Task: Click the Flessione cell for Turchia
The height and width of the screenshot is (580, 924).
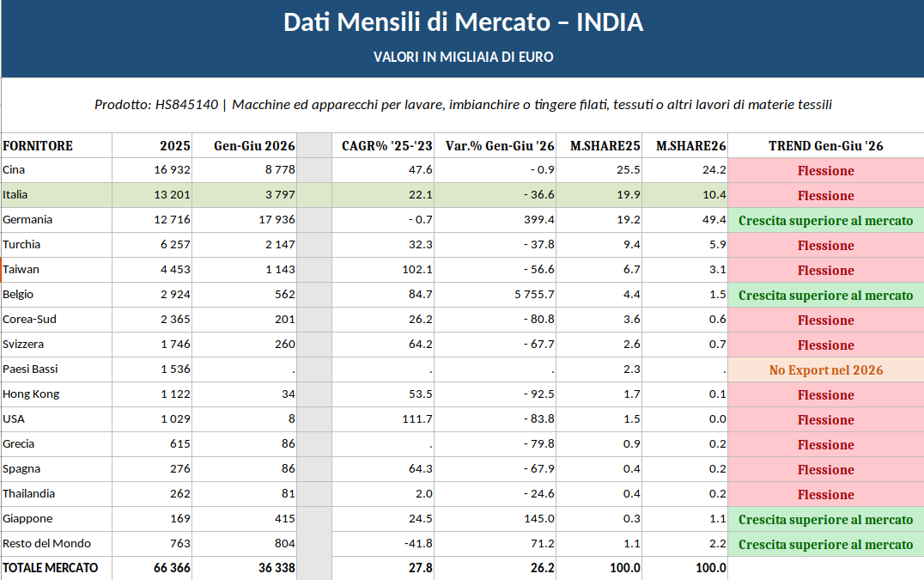Action: pos(825,245)
